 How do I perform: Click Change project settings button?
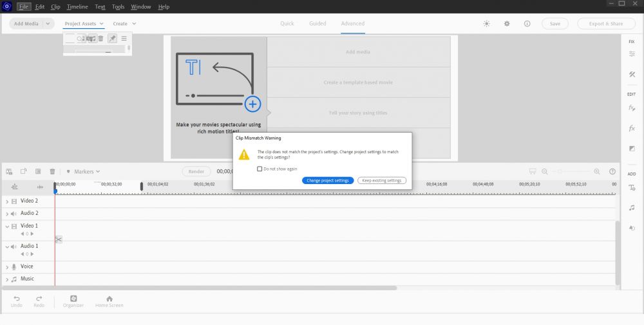point(327,181)
